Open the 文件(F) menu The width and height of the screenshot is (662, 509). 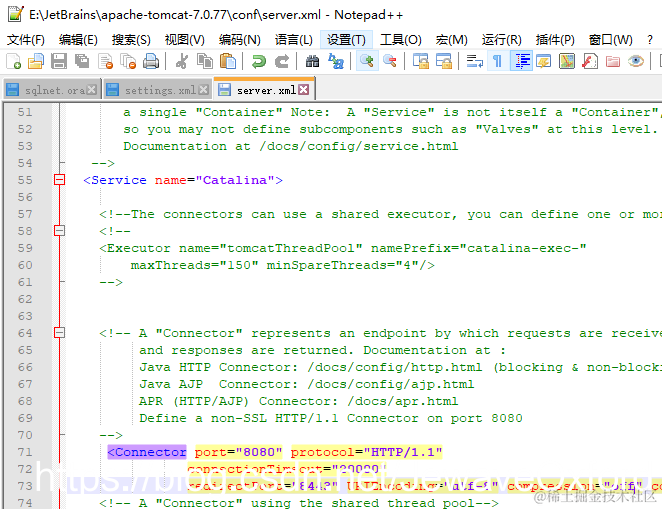[x=26, y=40]
